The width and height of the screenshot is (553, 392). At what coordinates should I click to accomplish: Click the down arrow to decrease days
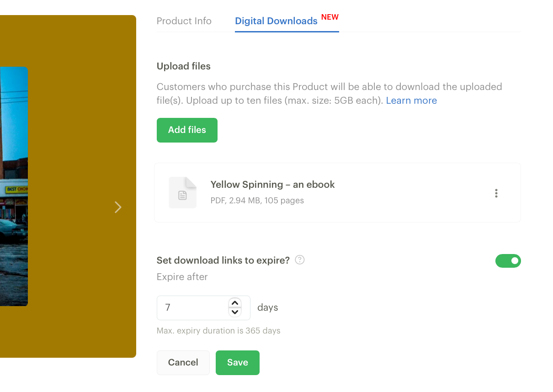235,312
